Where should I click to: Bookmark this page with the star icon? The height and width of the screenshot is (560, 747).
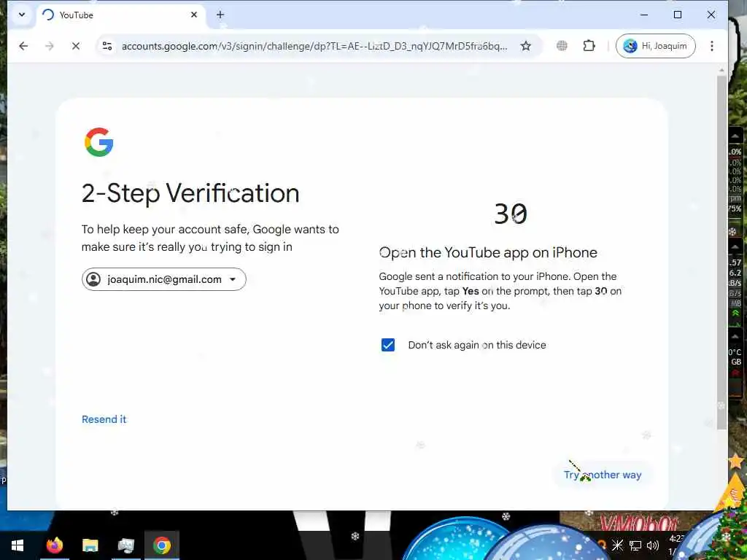point(525,46)
